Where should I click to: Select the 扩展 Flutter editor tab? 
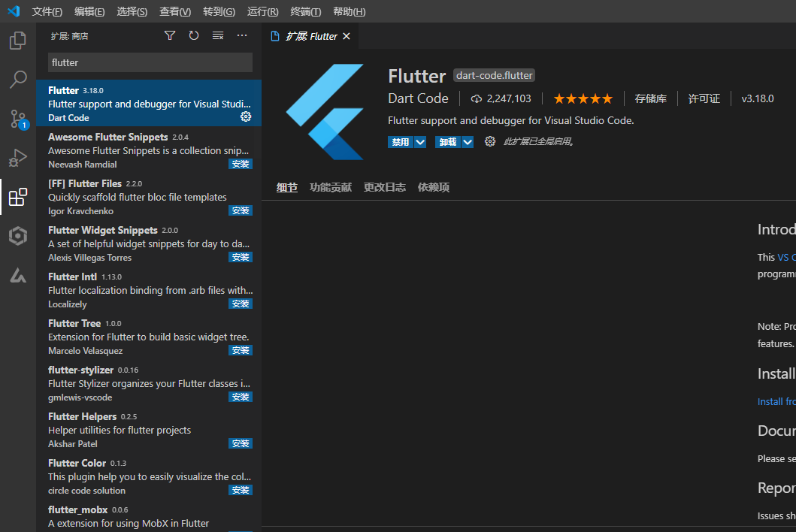tap(310, 36)
